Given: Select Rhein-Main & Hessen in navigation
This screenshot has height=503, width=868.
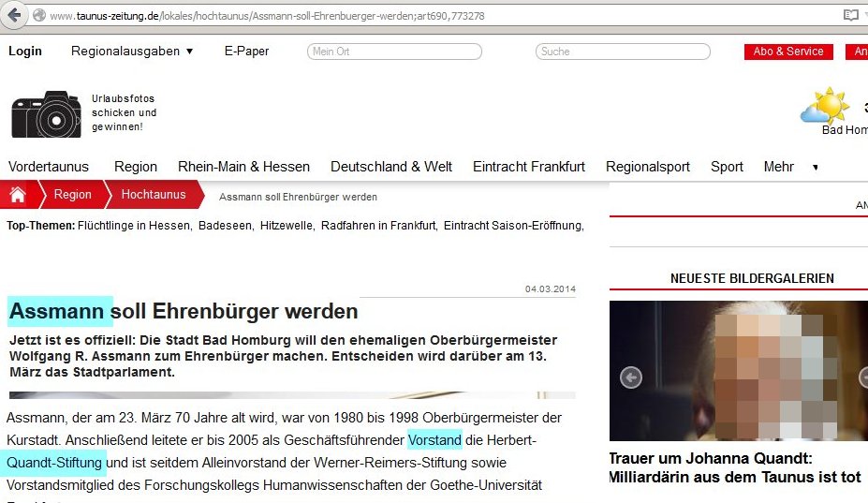Looking at the screenshot, I should pos(243,167).
